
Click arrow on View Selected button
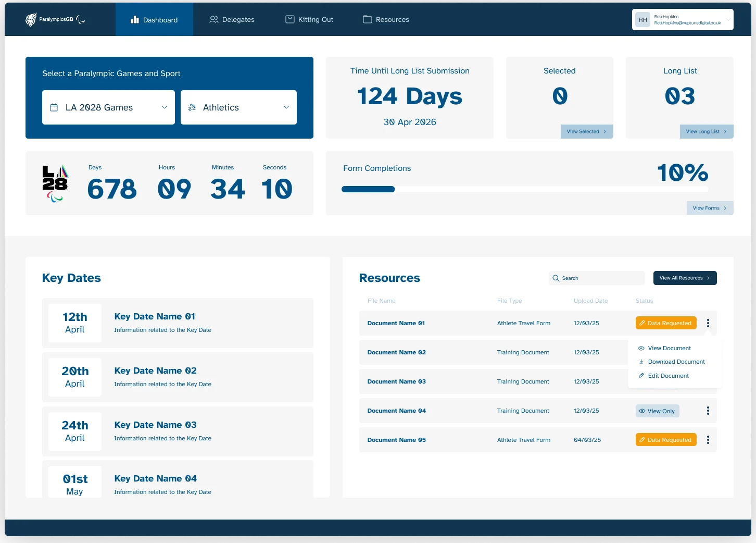pos(604,131)
